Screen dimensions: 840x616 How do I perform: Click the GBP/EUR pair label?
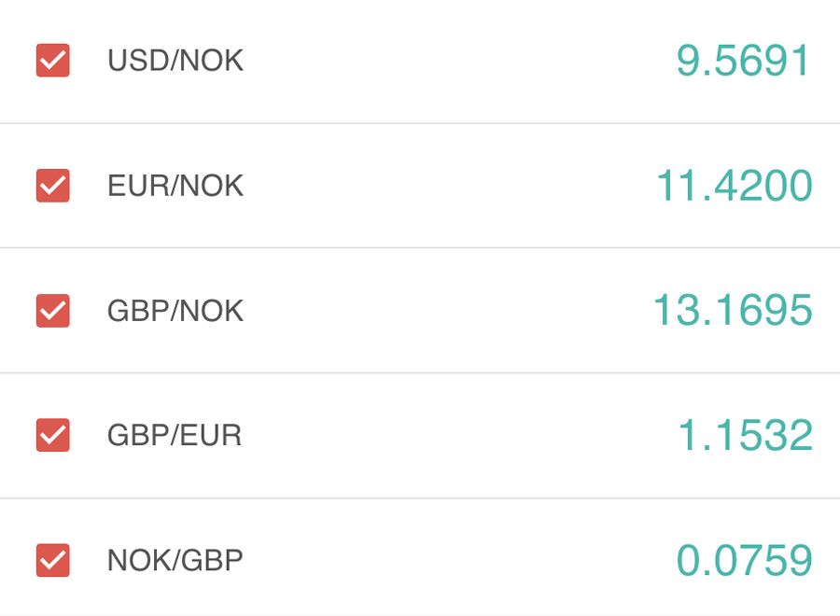tap(175, 435)
